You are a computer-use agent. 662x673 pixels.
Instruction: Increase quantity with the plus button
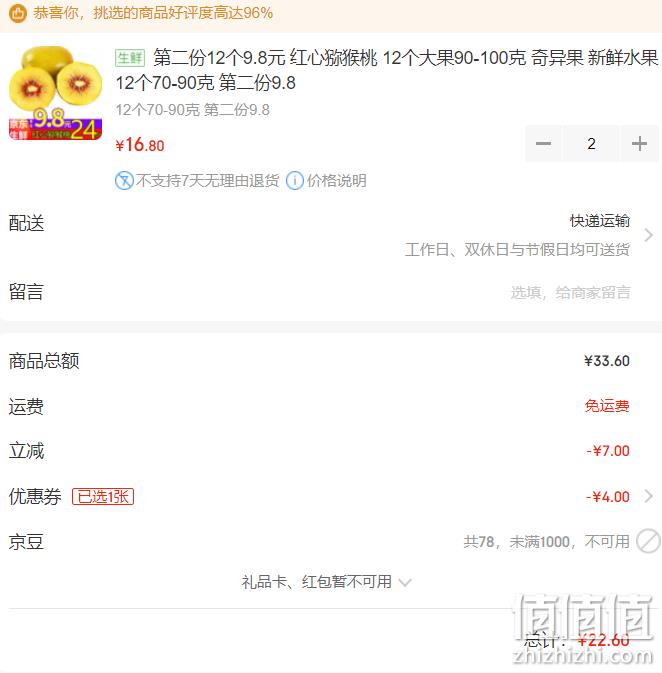pyautogui.click(x=639, y=143)
